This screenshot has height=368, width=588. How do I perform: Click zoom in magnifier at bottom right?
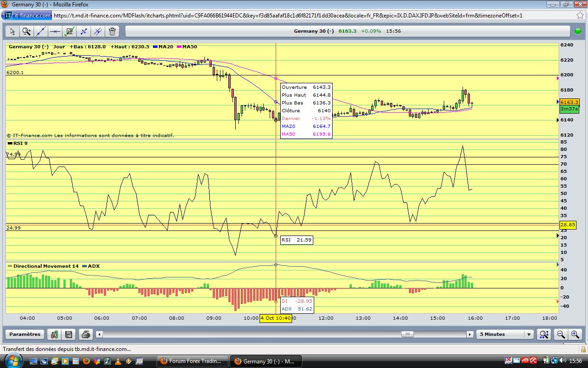(x=575, y=334)
